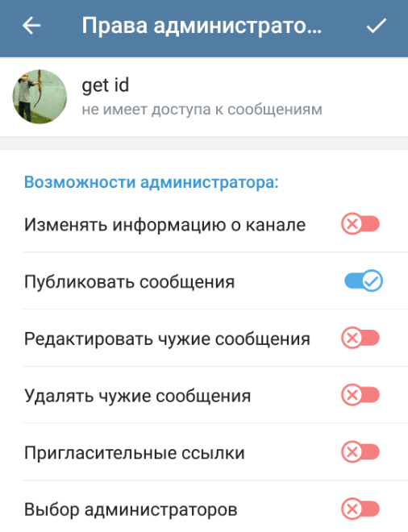Tap the Публиковать сообщения label text
This screenshot has height=532, width=408.
pos(129,281)
